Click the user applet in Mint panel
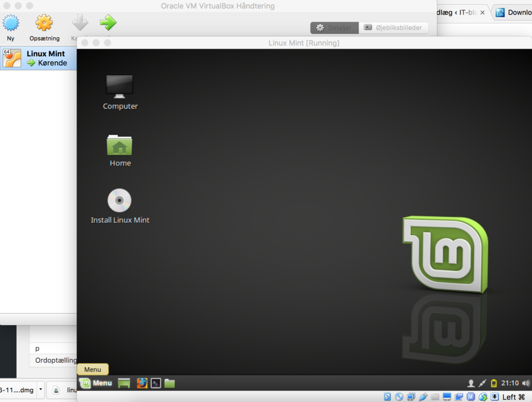Screen dimensions: 532x402 (471, 383)
